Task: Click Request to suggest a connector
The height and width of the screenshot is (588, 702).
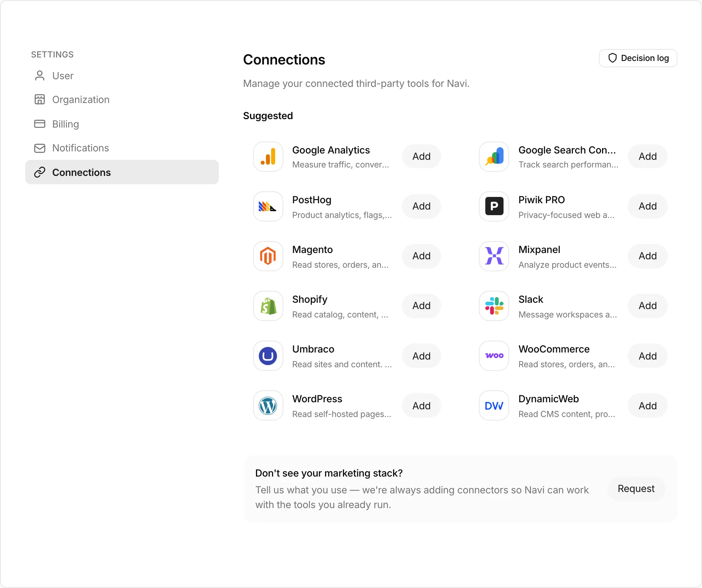Action: 636,488
